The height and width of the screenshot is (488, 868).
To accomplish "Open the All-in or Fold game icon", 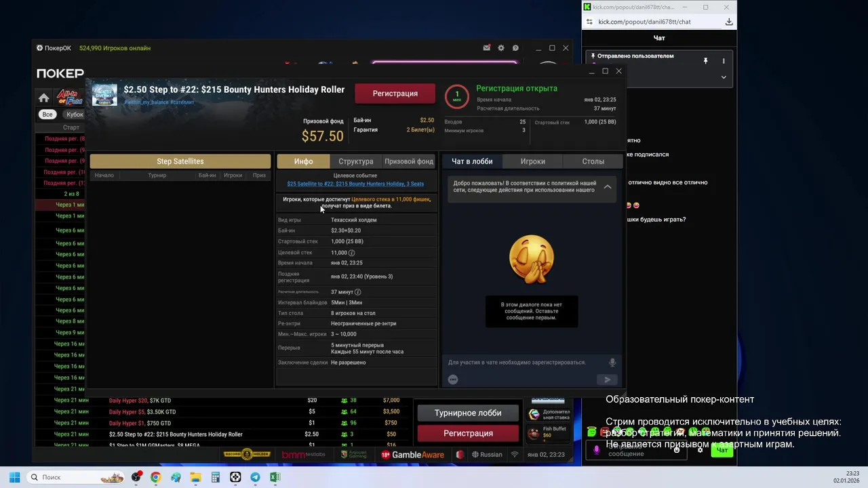I will 70,98.
